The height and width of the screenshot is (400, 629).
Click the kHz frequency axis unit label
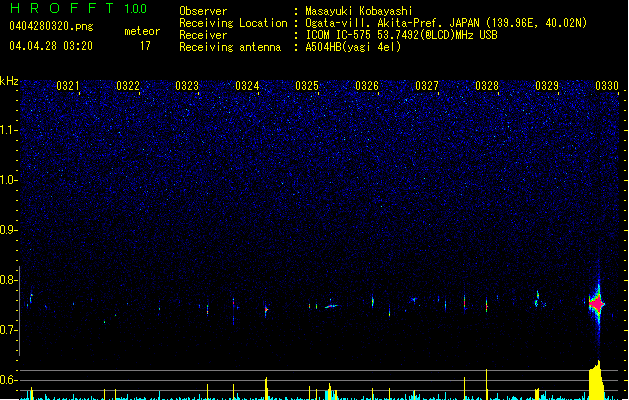9,81
